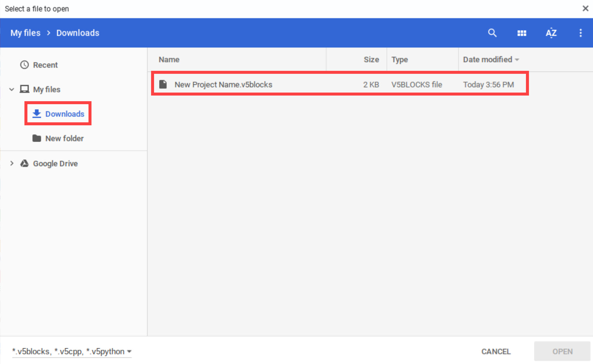Click the A-Z sort order icon

[x=551, y=33]
